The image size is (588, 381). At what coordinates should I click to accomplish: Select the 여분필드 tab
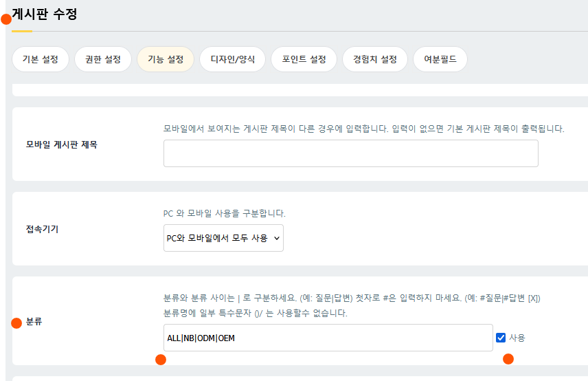point(440,59)
